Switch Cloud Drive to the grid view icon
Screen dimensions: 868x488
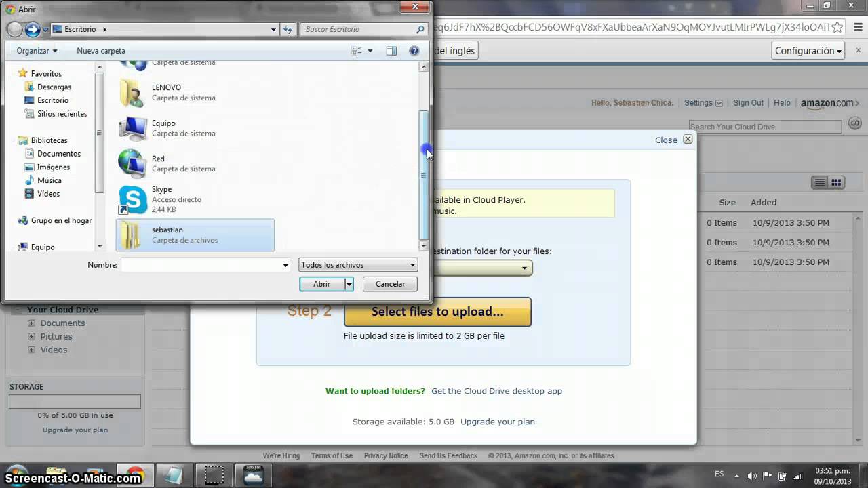pyautogui.click(x=836, y=182)
